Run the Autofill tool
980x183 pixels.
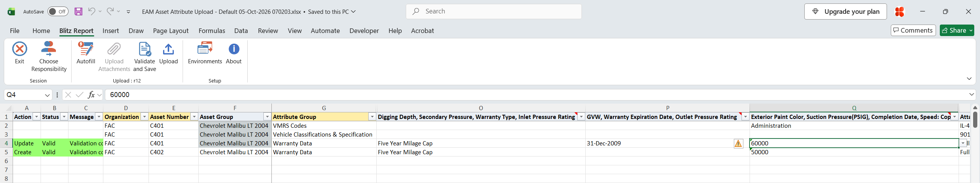[86, 53]
